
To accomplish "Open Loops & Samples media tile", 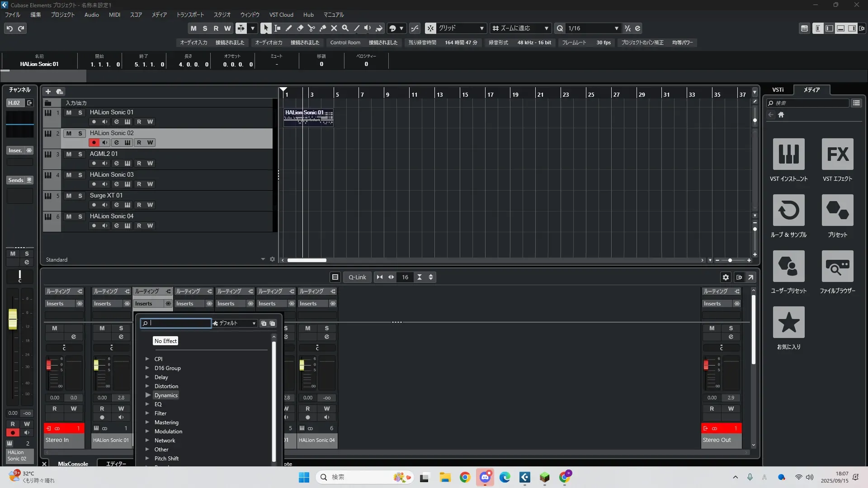I will (x=788, y=210).
